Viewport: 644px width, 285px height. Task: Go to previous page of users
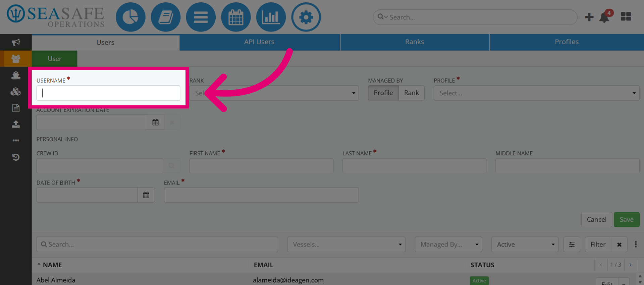[601, 265]
